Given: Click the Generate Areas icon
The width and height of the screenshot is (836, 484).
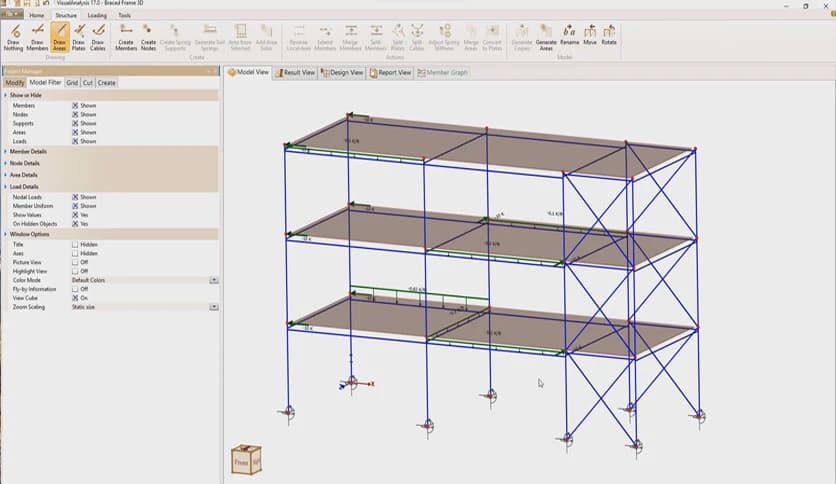Looking at the screenshot, I should 546,37.
